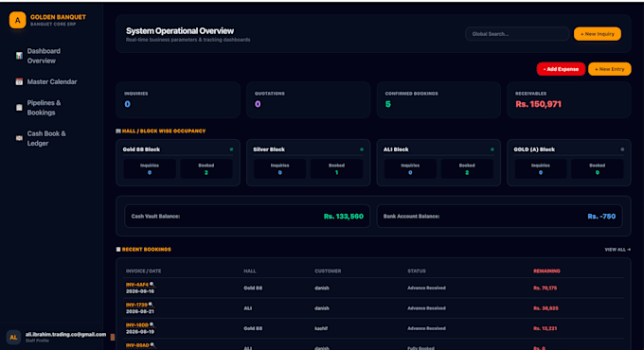Click the date 2026-08-16
The image size is (644, 350).
point(140,291)
